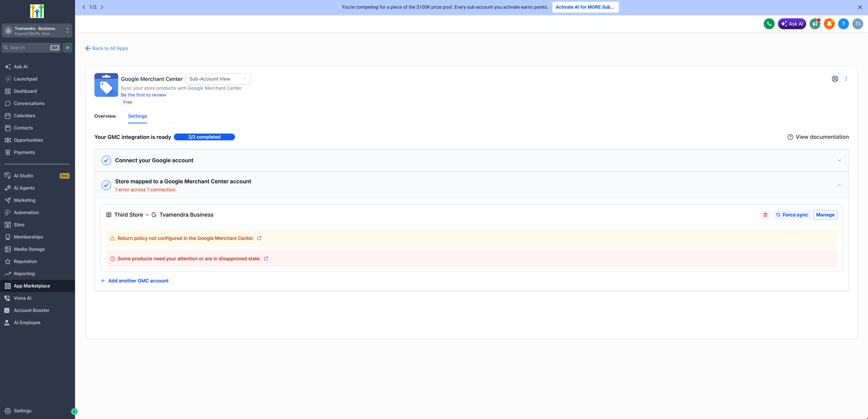Select the Settings tab
868x419 pixels.
click(x=138, y=116)
